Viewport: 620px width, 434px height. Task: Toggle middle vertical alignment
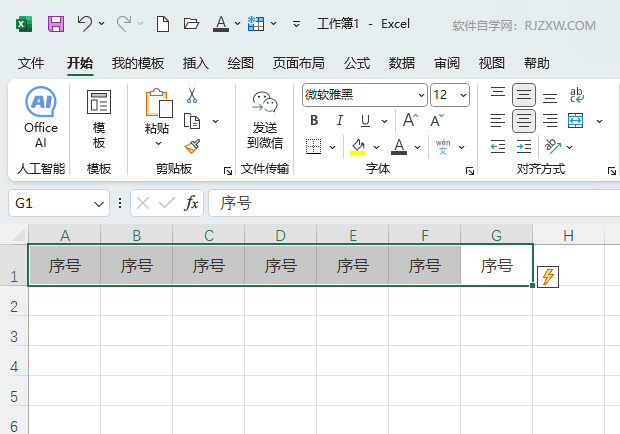[524, 95]
